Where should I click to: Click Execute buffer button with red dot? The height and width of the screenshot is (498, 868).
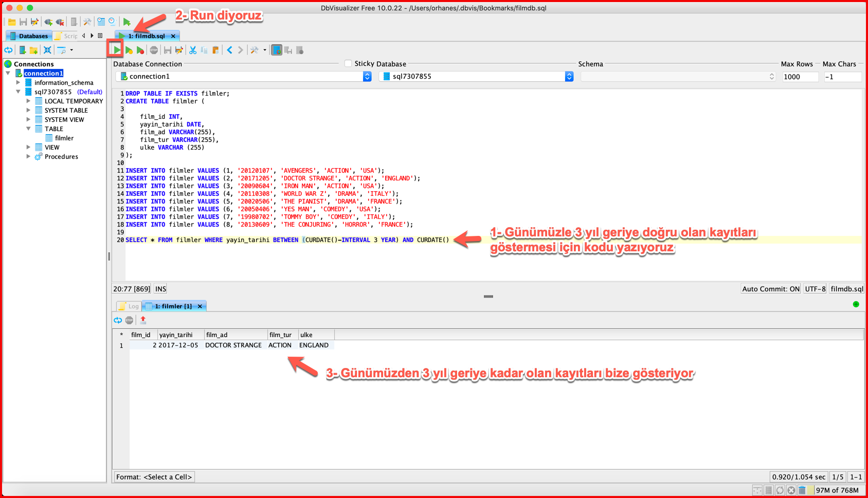point(140,50)
